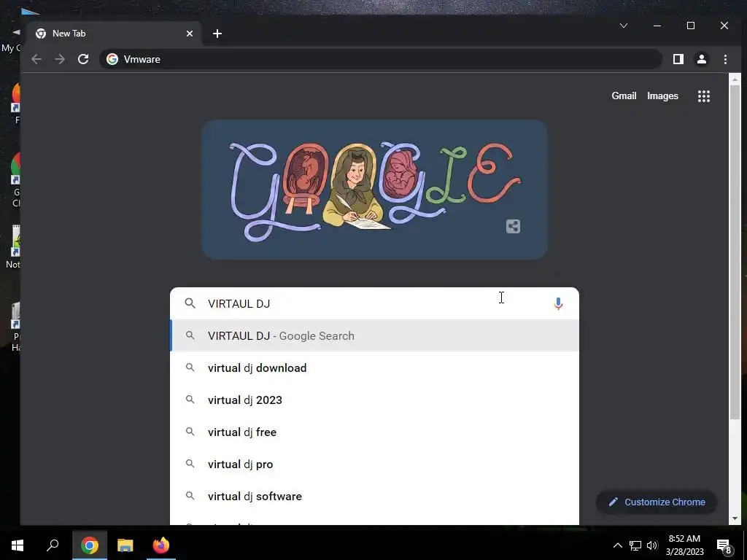Screen dimensions: 747x560
Task: Open the network status tray icon
Action: coord(635,545)
